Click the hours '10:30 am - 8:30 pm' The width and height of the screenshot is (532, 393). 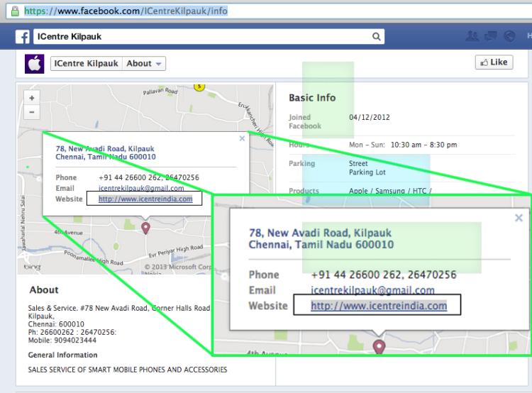(x=423, y=145)
